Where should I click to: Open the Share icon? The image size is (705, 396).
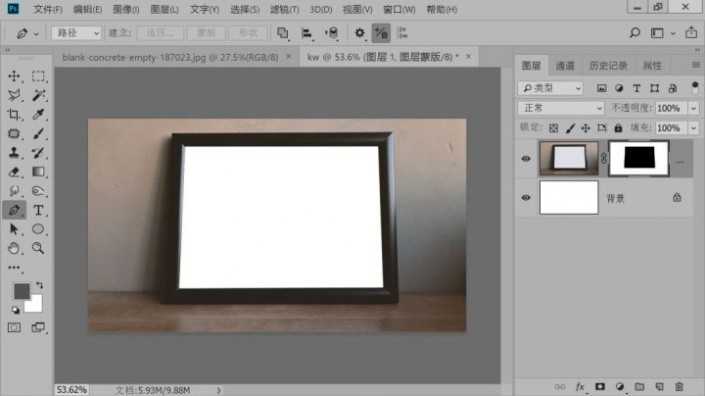pos(691,33)
